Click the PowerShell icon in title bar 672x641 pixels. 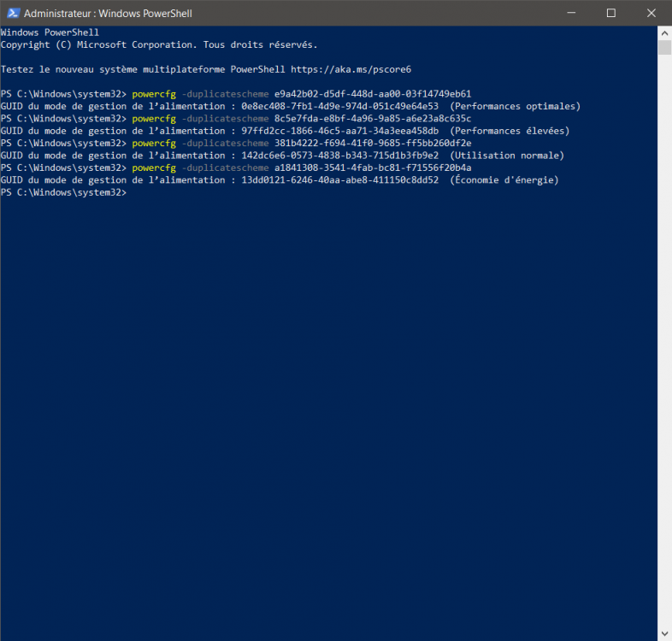[x=12, y=13]
